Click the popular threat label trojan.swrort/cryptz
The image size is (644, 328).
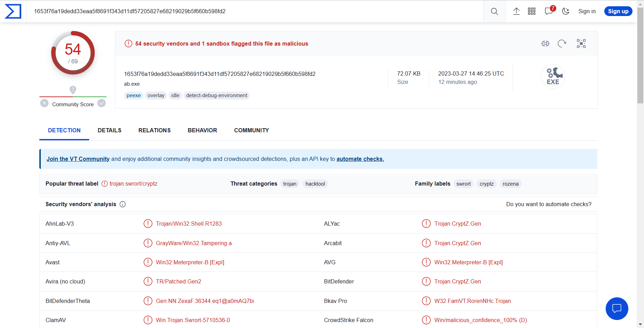(133, 184)
